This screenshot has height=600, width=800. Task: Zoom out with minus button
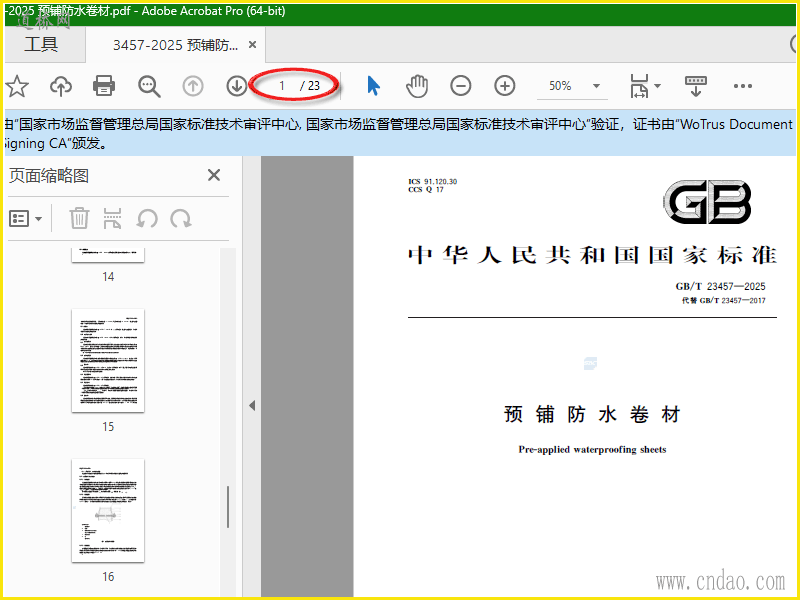click(461, 86)
